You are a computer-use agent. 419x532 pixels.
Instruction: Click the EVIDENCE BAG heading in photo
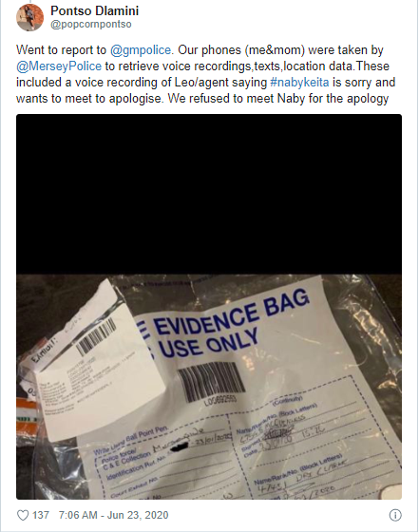pos(232,314)
